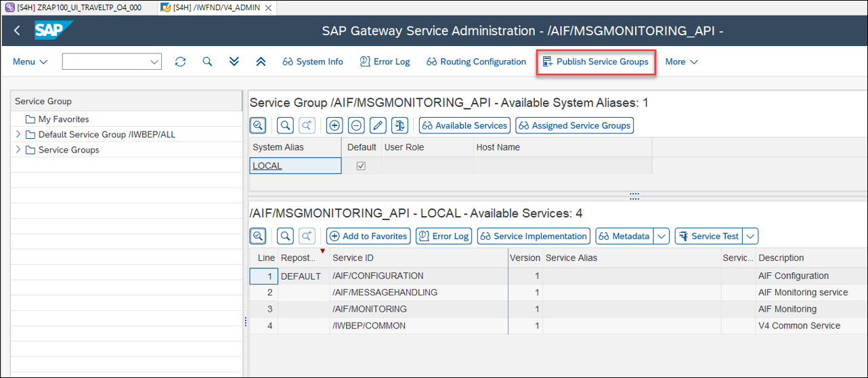Click System Alias column header
The width and height of the screenshot is (868, 378).
coord(295,147)
